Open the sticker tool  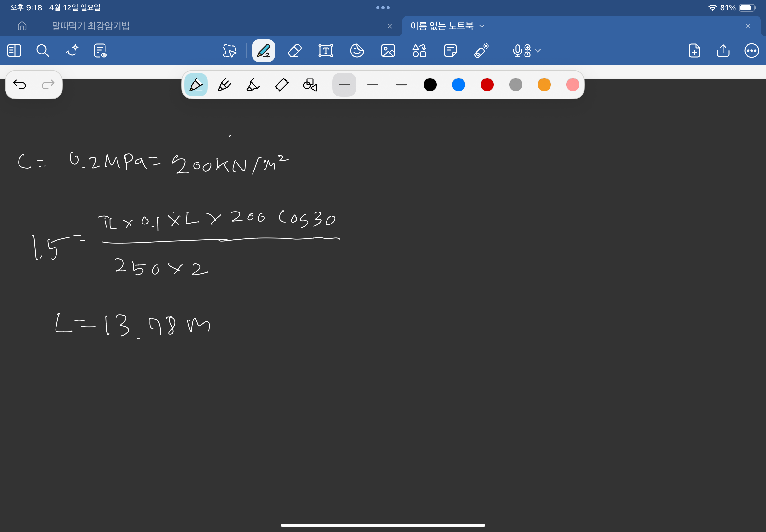click(x=357, y=51)
